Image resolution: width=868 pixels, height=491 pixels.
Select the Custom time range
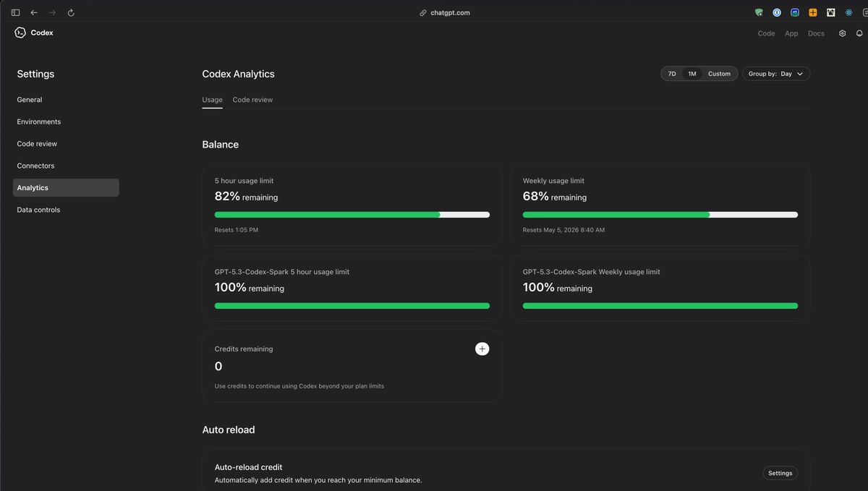tap(719, 74)
